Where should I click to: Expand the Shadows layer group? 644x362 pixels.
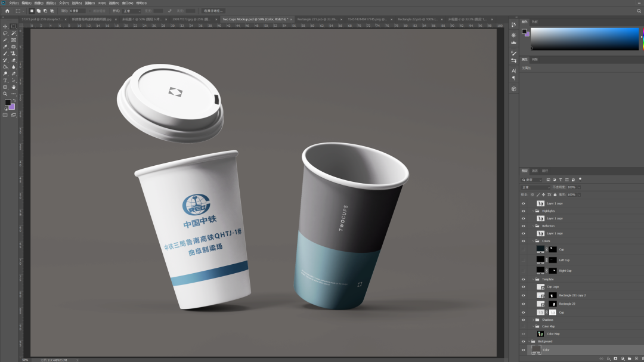point(533,320)
